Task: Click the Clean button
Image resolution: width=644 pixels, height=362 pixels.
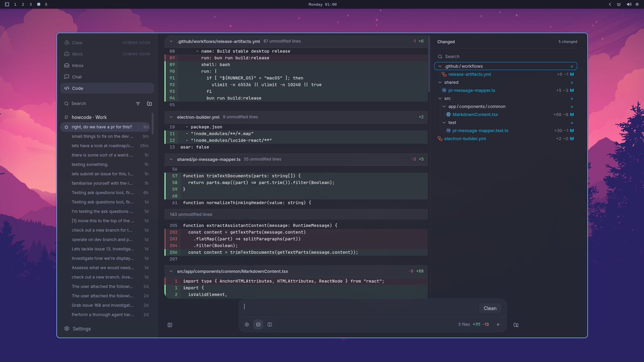Action: pyautogui.click(x=490, y=308)
